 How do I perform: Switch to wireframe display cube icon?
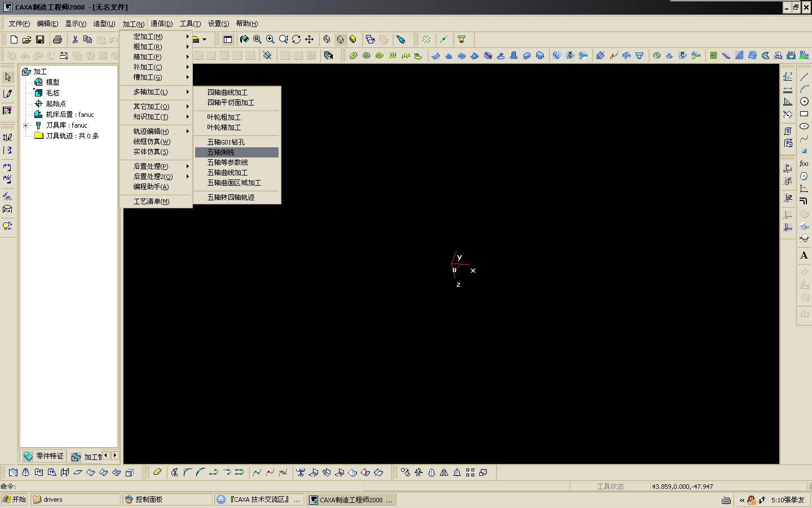coord(327,40)
